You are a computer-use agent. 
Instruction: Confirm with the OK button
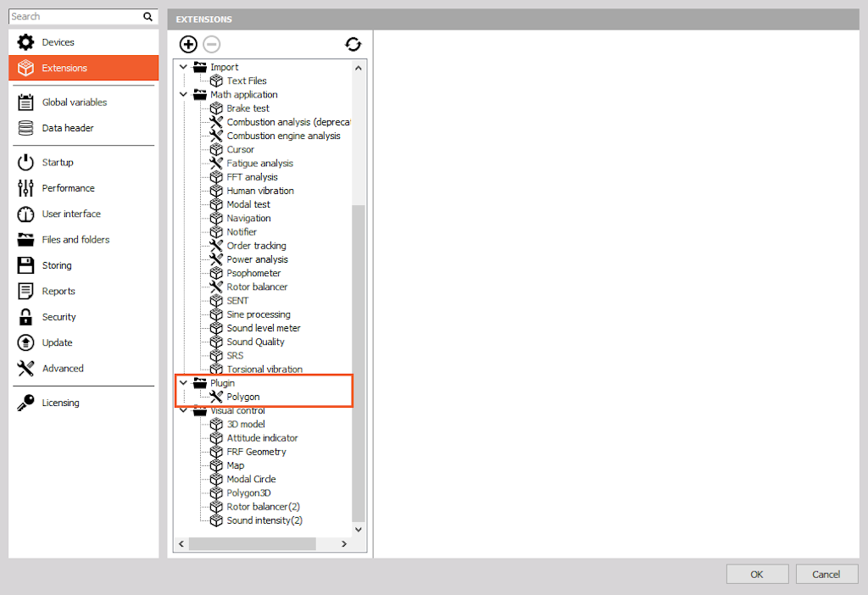pyautogui.click(x=757, y=574)
